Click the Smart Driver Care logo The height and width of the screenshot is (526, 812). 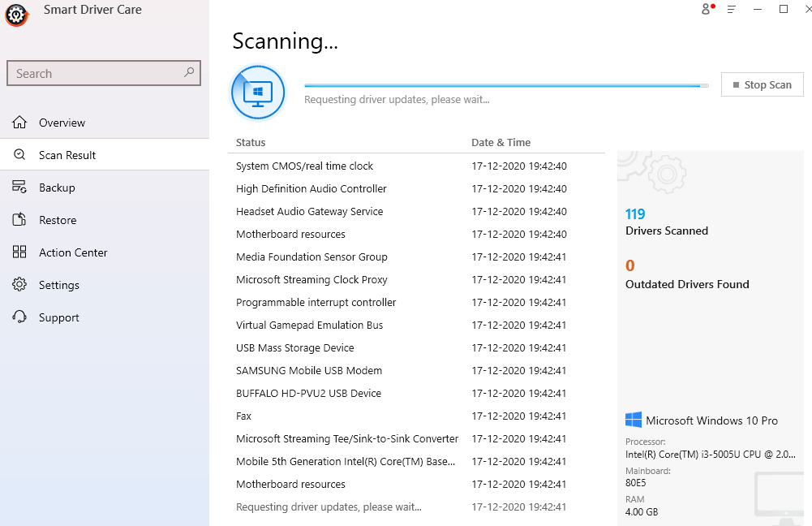click(x=16, y=15)
